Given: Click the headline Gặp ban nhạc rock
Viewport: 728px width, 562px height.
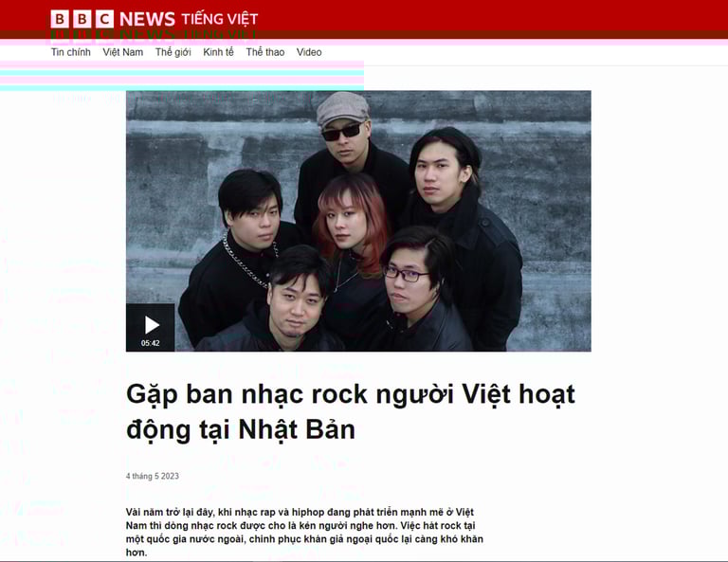Looking at the screenshot, I should [x=351, y=411].
